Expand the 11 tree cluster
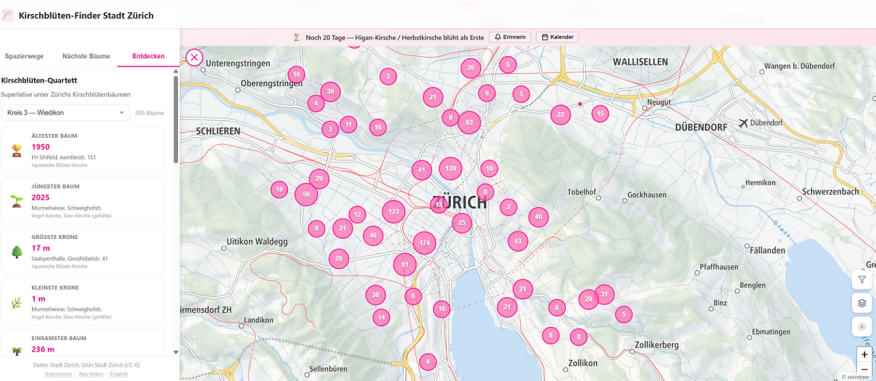The width and height of the screenshot is (876, 381). [x=349, y=124]
